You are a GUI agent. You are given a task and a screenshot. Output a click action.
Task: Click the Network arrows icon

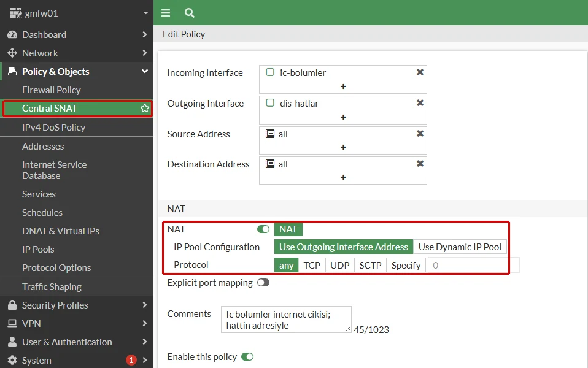click(x=12, y=53)
